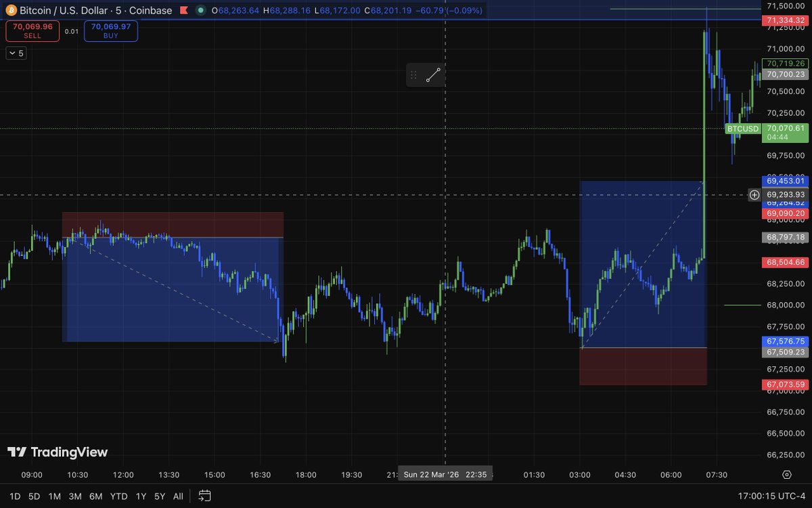The image size is (812, 508).
Task: Click the open value O68,263.64
Action: click(x=235, y=11)
